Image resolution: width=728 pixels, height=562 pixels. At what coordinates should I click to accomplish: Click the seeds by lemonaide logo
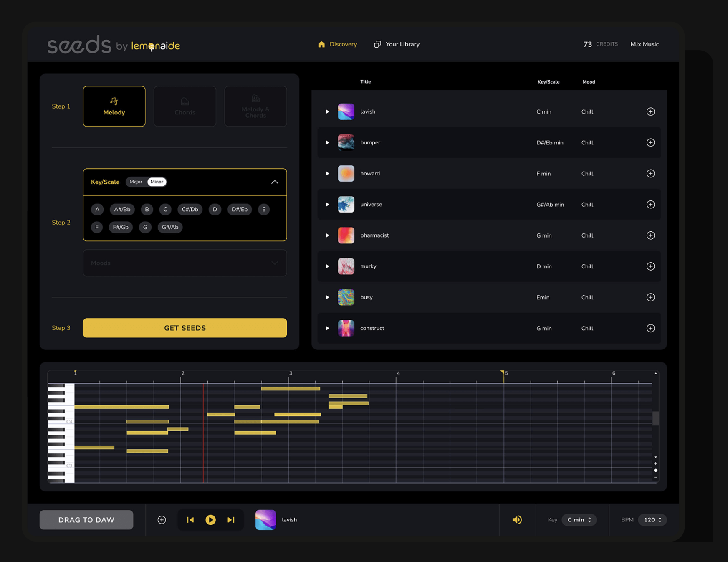[114, 44]
